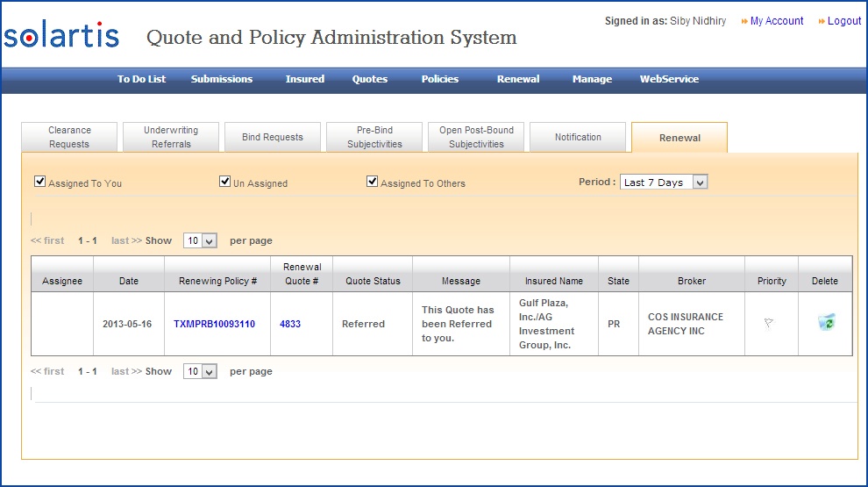The width and height of the screenshot is (868, 487).
Task: Switch to the Clearance Requests tab
Action: click(69, 137)
